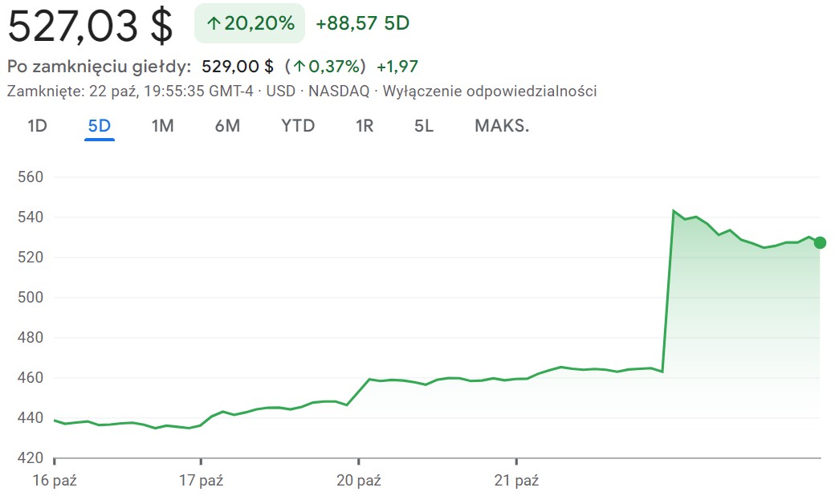Select the 1D time range tab

pyautogui.click(x=37, y=126)
